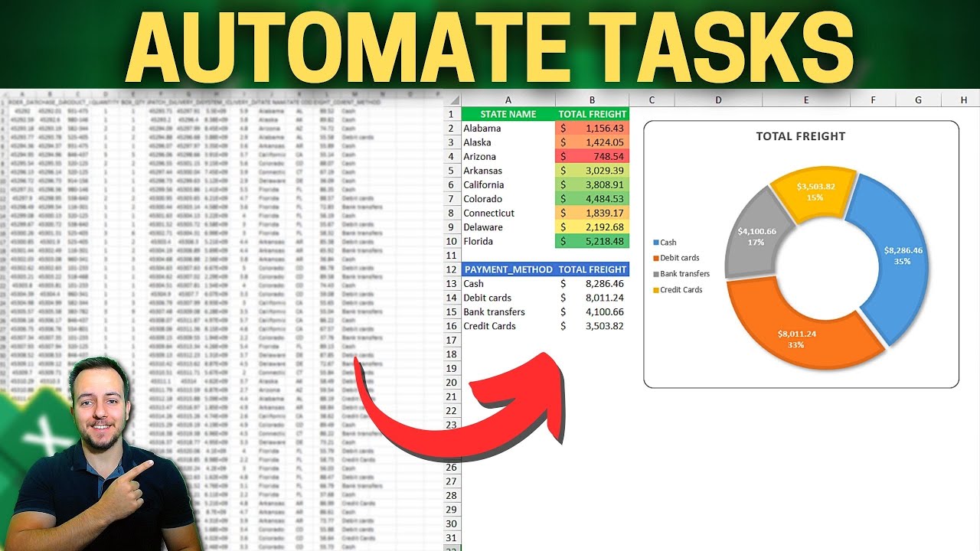Select the California cell
The width and height of the screenshot is (980, 551).
(x=508, y=185)
